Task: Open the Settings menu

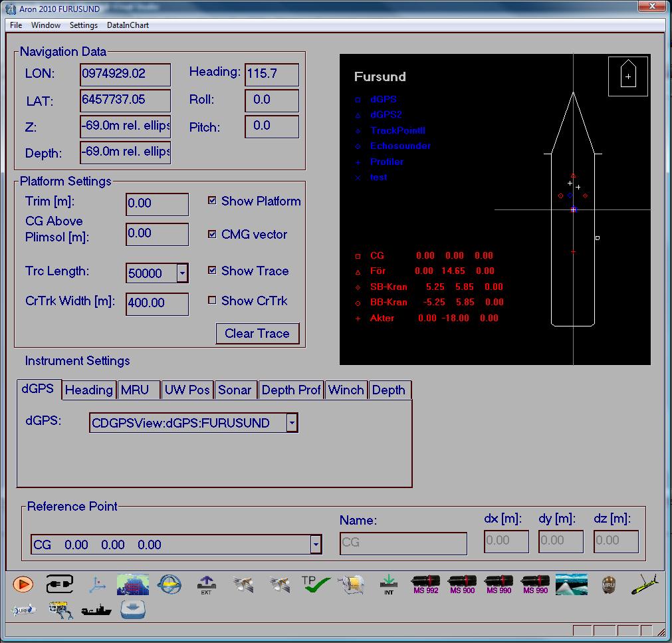Action: pos(84,25)
